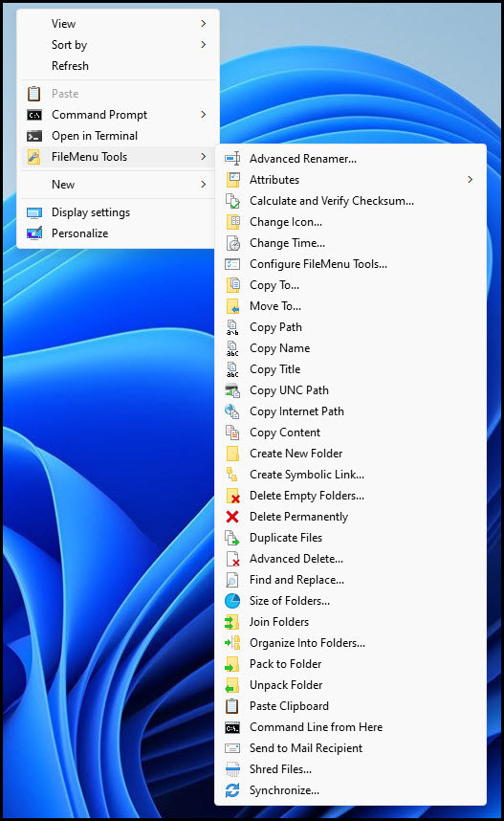
Task: Choose Synchronize... in the submenu
Action: click(x=350, y=790)
